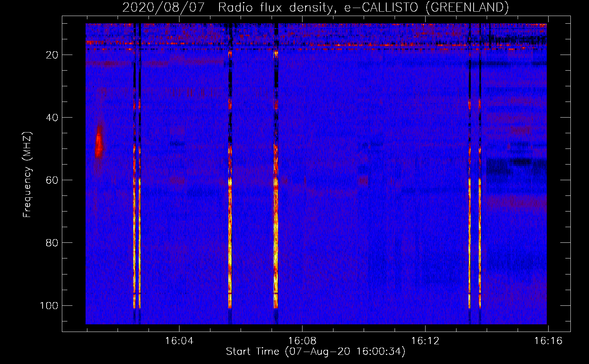Click the time tick label '16:12'
Viewport: 589px width, 364px height.
(x=425, y=341)
